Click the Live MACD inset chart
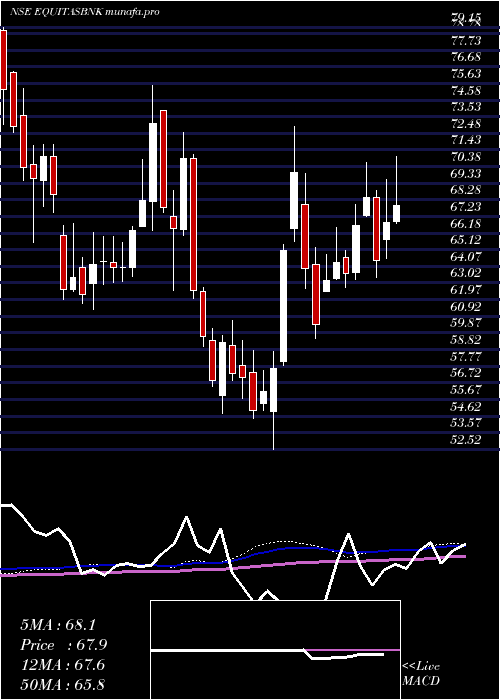The width and height of the screenshot is (500, 700). pyautogui.click(x=275, y=650)
